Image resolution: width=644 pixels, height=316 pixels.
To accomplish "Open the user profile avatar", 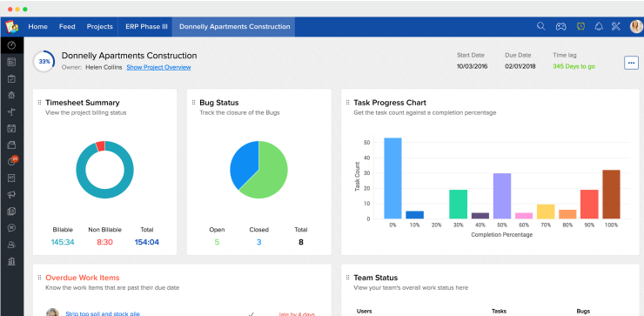I will [636, 27].
